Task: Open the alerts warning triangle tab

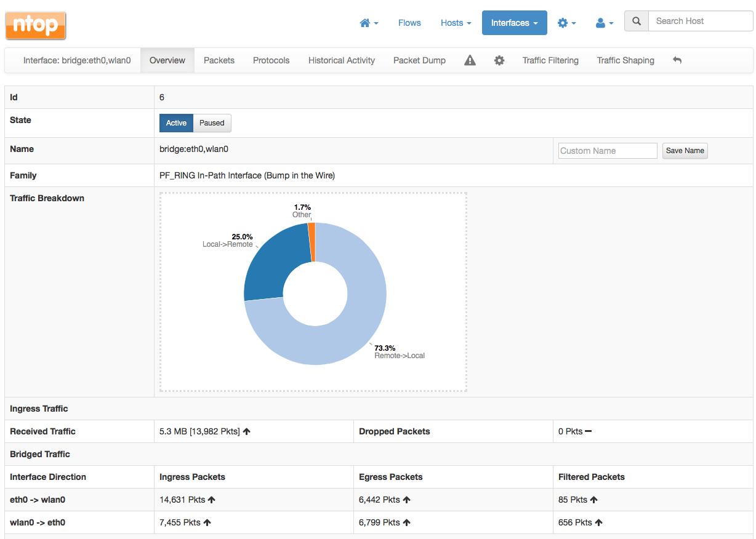Action: (x=470, y=60)
